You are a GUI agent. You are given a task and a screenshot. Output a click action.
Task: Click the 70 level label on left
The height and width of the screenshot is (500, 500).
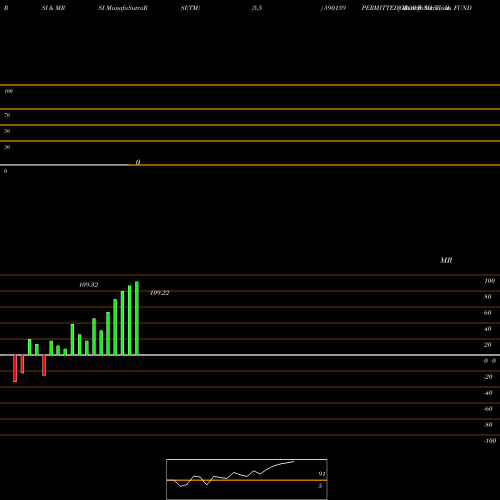pyautogui.click(x=7, y=115)
